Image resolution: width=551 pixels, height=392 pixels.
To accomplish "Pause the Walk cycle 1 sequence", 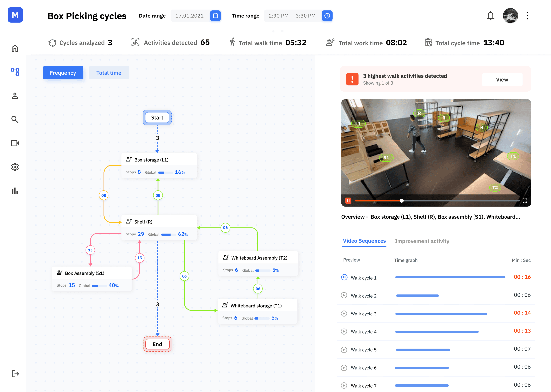I will point(344,277).
